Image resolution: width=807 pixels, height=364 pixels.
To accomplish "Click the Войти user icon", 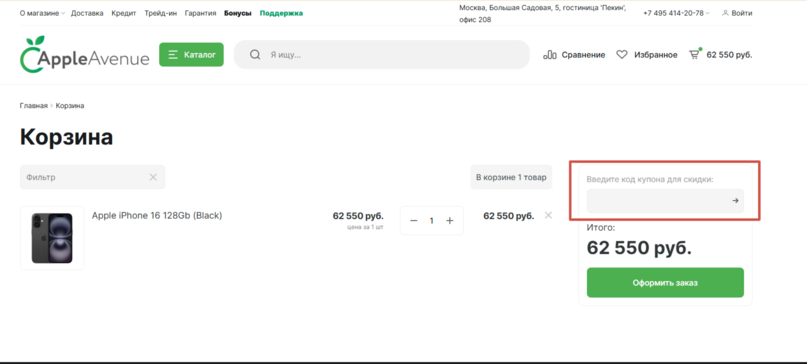I will coord(725,13).
